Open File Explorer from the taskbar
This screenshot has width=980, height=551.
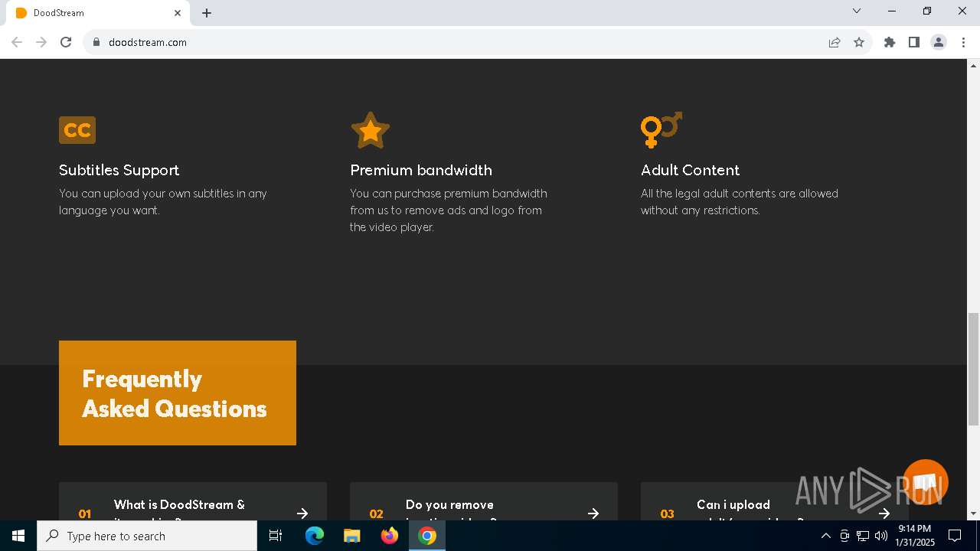(x=352, y=536)
